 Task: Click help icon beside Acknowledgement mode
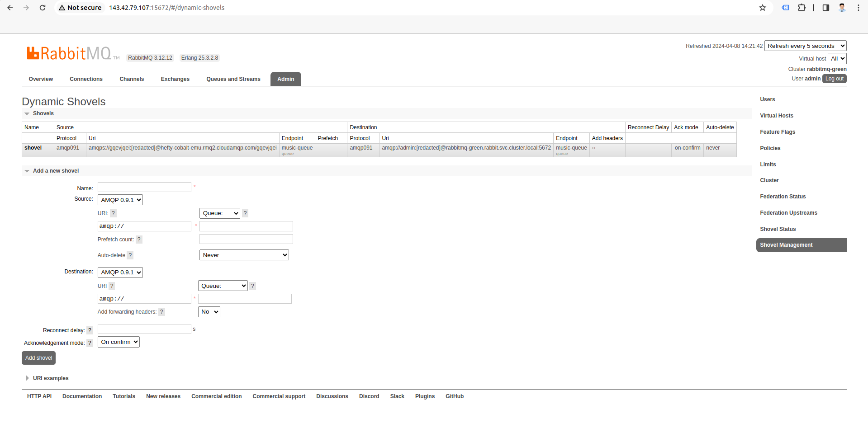90,343
